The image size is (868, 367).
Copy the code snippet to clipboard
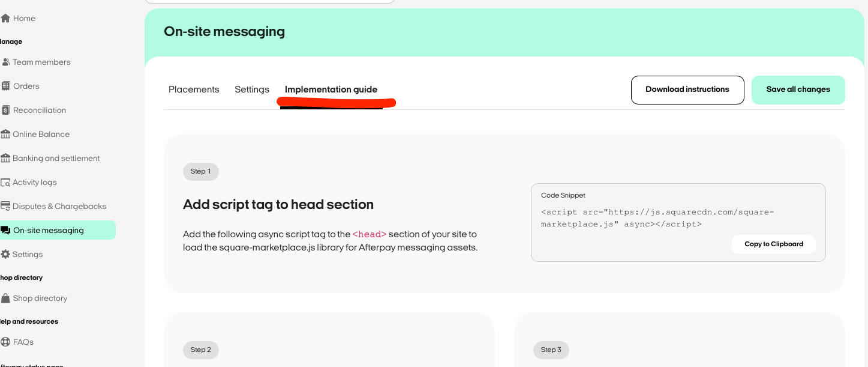(774, 244)
